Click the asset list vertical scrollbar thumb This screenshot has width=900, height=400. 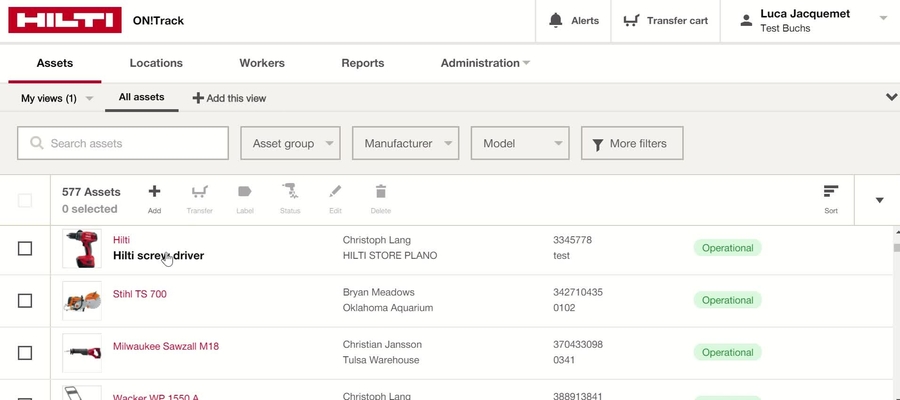[x=897, y=247]
